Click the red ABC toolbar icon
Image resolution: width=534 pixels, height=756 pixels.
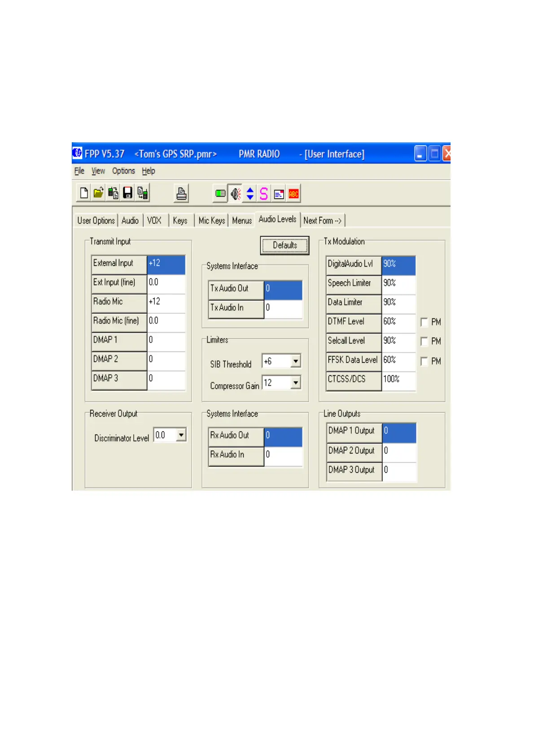[293, 194]
